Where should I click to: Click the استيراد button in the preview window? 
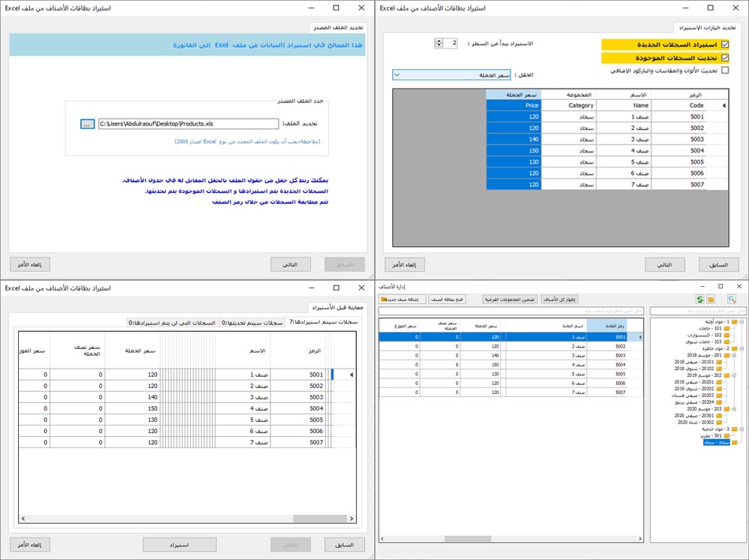(x=180, y=545)
